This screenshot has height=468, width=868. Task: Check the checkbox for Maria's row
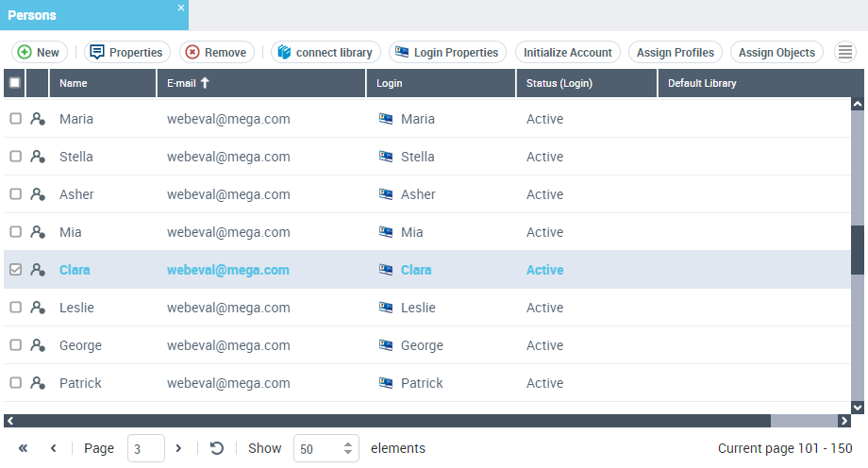15,119
